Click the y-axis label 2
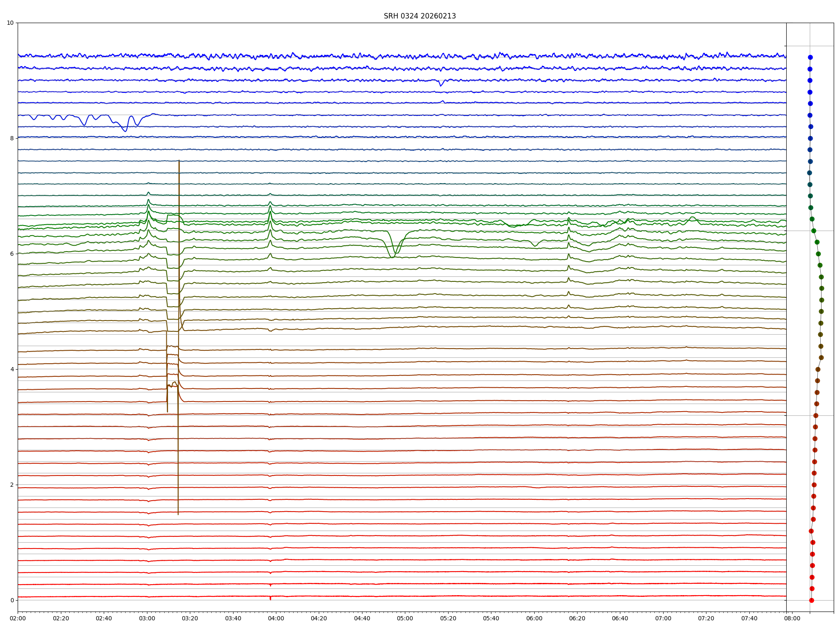 coord(12,485)
